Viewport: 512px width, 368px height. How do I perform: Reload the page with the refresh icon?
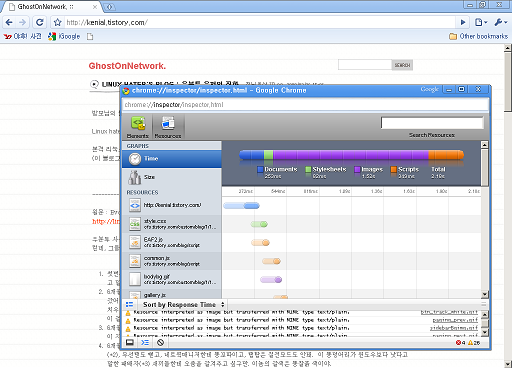point(40,22)
